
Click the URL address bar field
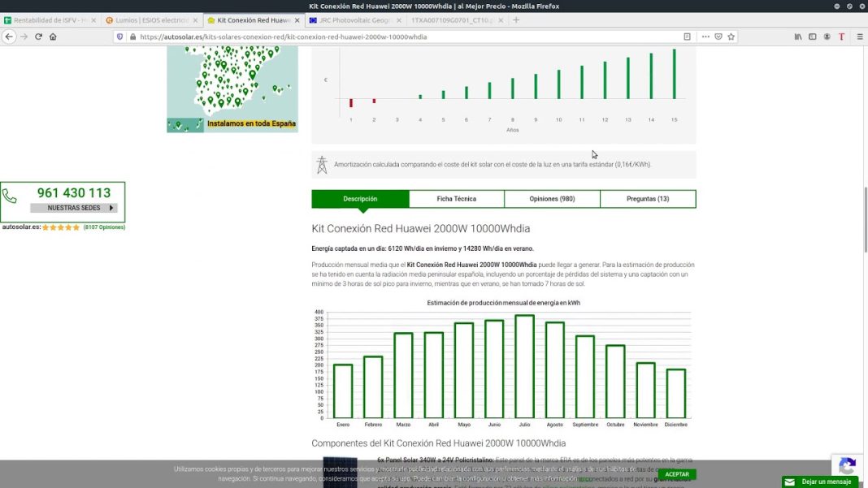coord(406,37)
